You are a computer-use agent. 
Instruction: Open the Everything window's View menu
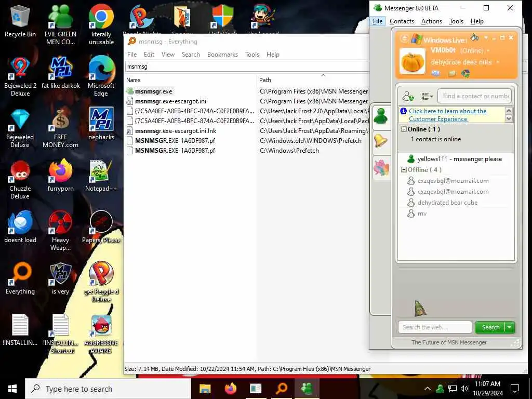click(168, 54)
